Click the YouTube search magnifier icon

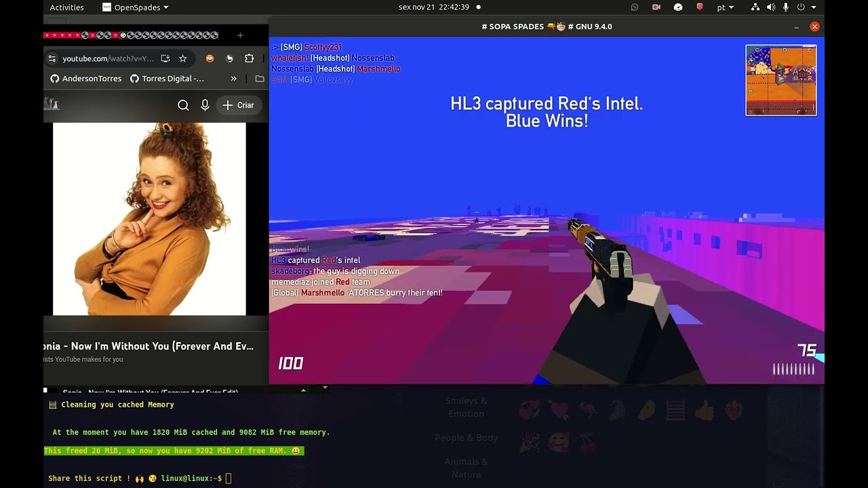[x=183, y=105]
